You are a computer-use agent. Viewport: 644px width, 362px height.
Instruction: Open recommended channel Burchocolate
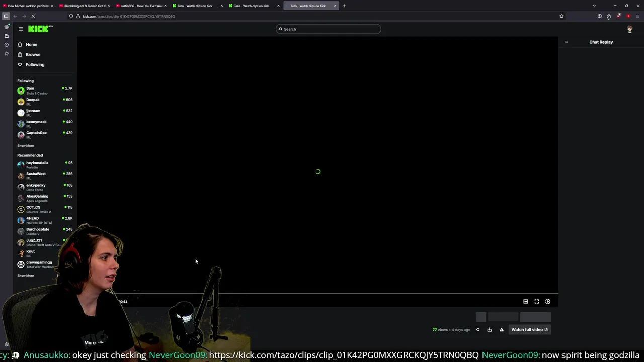(x=45, y=231)
